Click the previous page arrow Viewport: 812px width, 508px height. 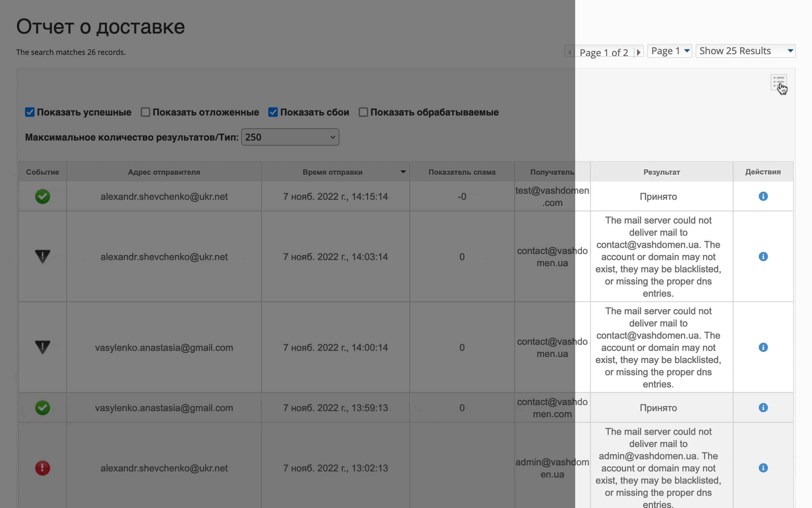(569, 51)
